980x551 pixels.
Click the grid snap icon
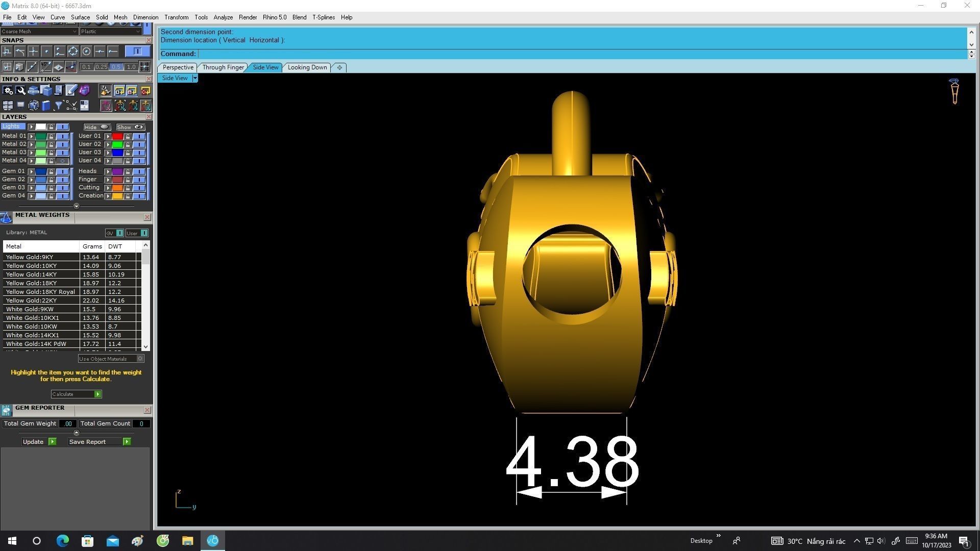[x=7, y=67]
